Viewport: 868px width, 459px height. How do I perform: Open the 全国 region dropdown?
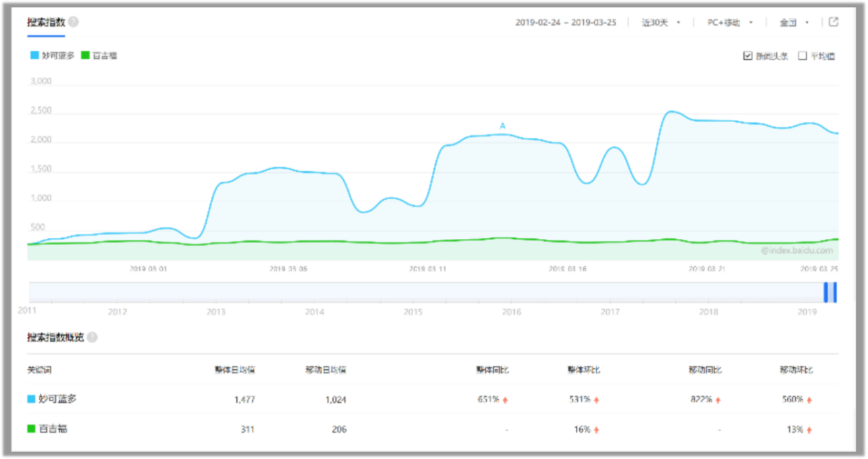click(x=794, y=22)
